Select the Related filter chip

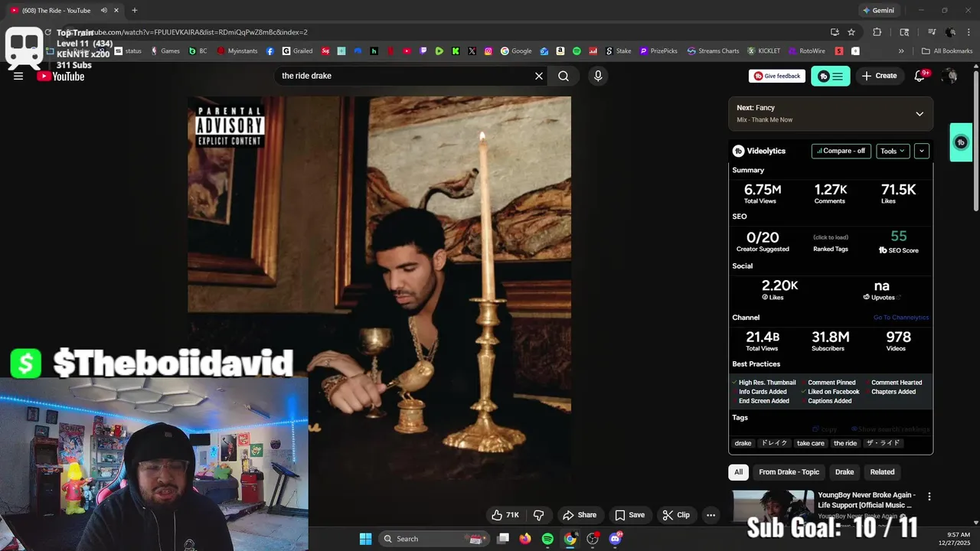click(x=882, y=472)
